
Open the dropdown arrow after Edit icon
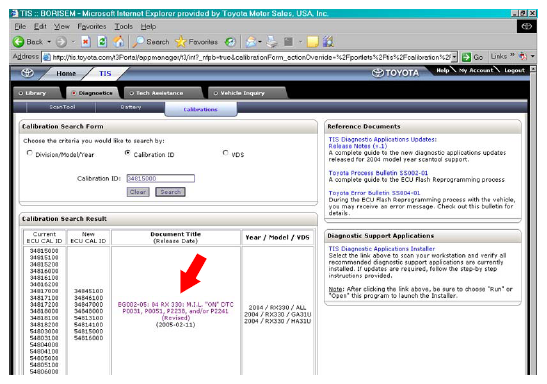(x=300, y=42)
